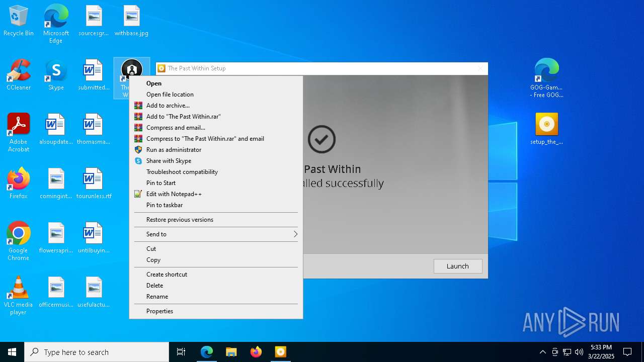Choose Pin to taskbar
This screenshot has width=644, height=362.
click(x=216, y=205)
